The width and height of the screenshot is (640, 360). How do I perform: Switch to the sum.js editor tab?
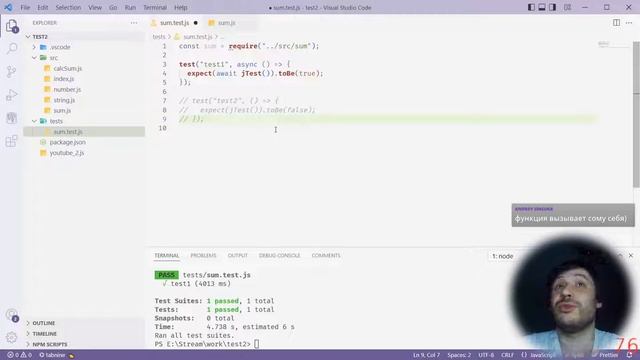227,23
